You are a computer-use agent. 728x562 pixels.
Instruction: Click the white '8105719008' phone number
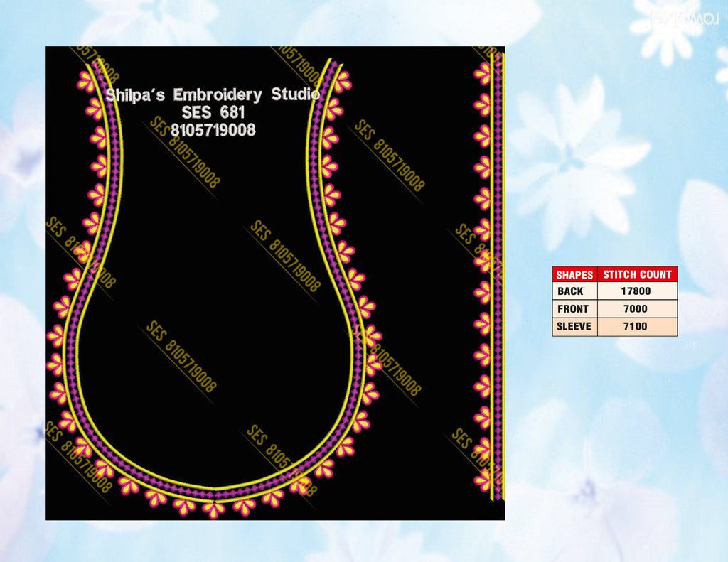click(213, 129)
